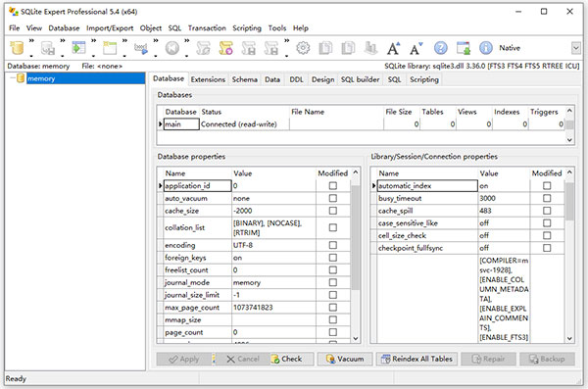Increase font size with the A-up icon
This screenshot has width=588, height=389.
[x=393, y=48]
